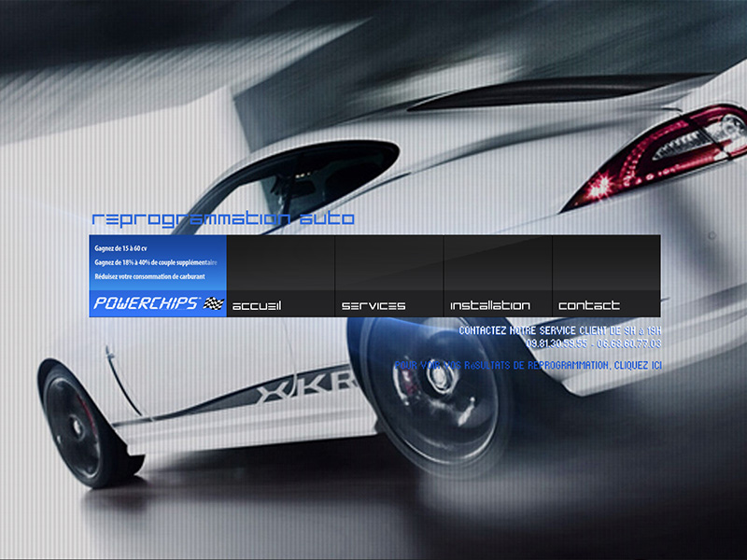
Task: Click 'Réduisez votre consommation de carburant' text
Action: pyautogui.click(x=149, y=276)
